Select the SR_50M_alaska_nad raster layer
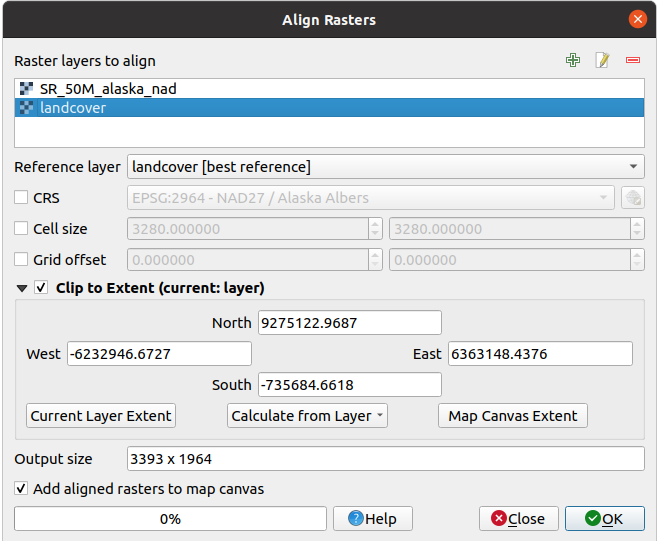This screenshot has width=659, height=541. coord(108,89)
